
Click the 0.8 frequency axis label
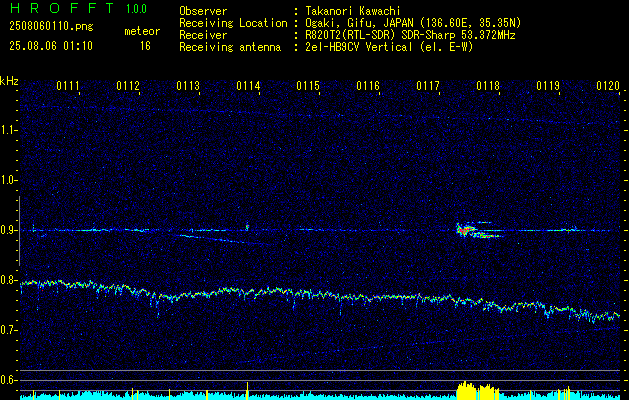click(x=9, y=280)
